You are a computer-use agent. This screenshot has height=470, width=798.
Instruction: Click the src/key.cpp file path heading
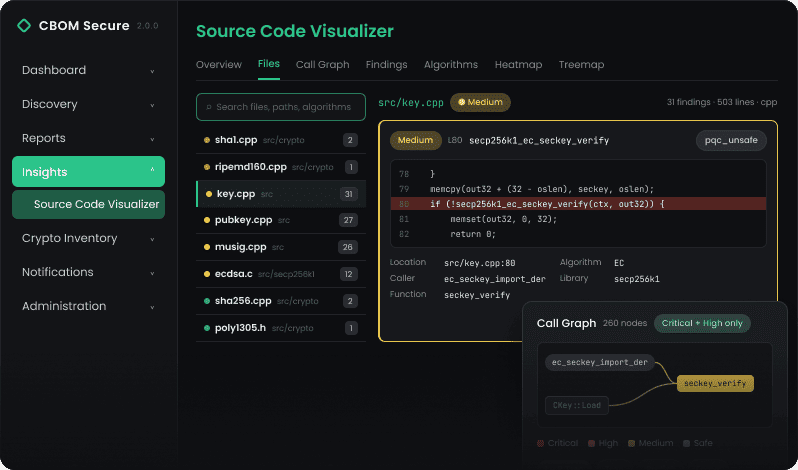[411, 102]
